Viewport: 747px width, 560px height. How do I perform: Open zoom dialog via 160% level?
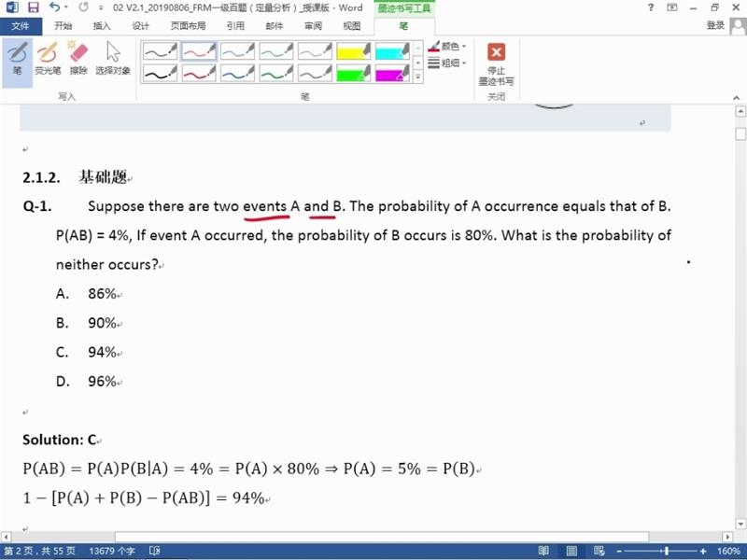click(x=728, y=551)
